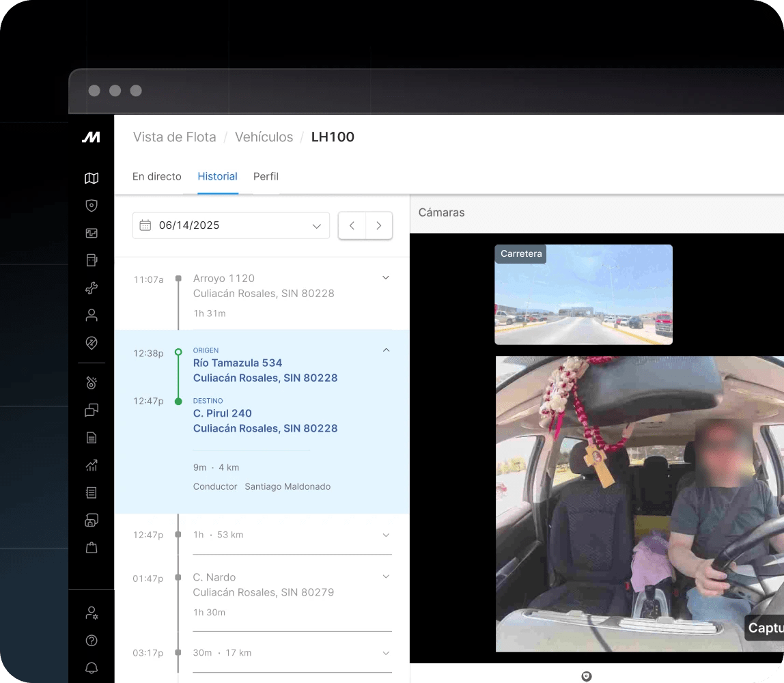Screen dimensions: 784x683
Task: Click the Marketplace bag icon
Action: [92, 547]
